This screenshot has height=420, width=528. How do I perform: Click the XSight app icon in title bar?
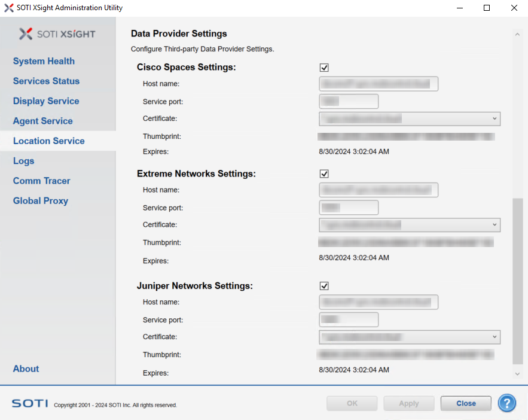(x=9, y=8)
